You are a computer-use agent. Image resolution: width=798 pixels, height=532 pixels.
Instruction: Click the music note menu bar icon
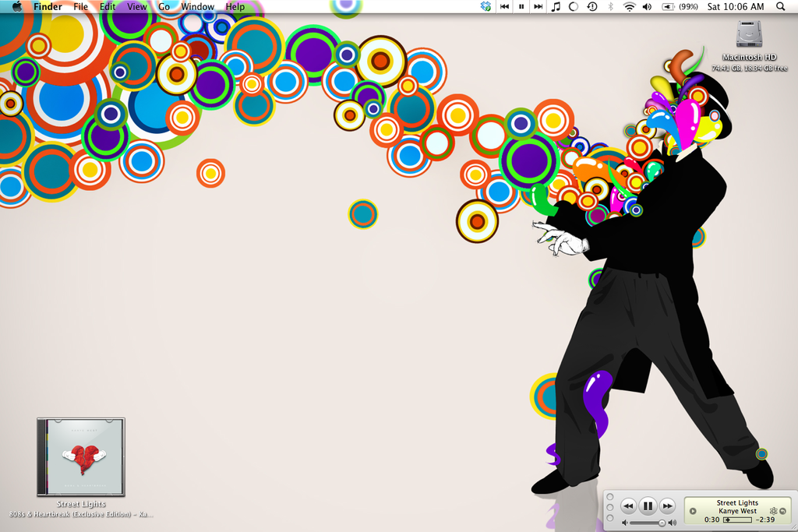pos(556,6)
